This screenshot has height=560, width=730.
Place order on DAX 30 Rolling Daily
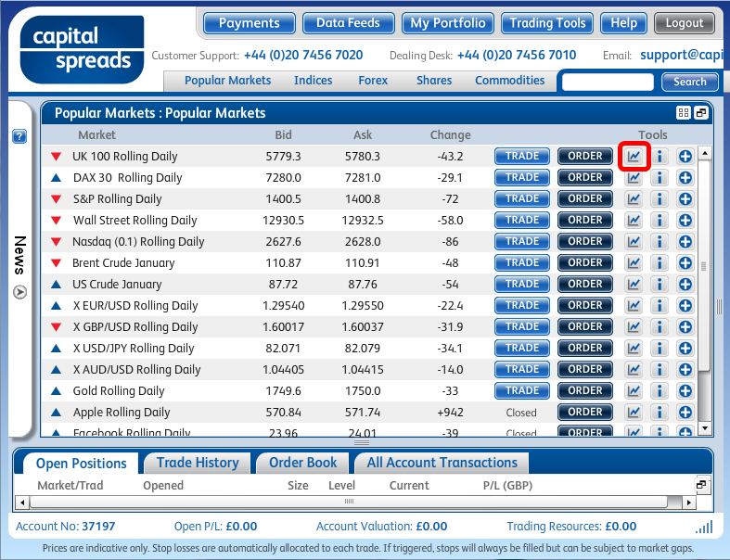coord(585,177)
